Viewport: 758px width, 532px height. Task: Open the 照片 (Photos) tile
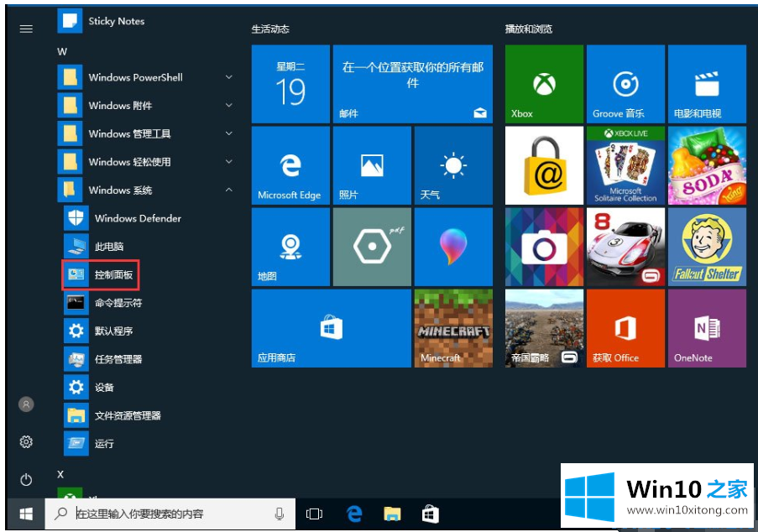(372, 166)
